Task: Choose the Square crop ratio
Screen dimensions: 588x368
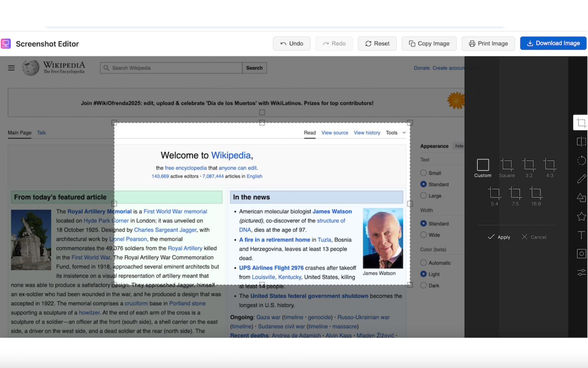Action: pyautogui.click(x=507, y=168)
